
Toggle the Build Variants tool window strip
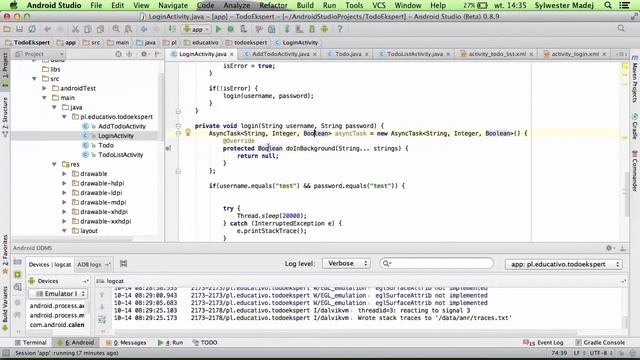point(5,308)
